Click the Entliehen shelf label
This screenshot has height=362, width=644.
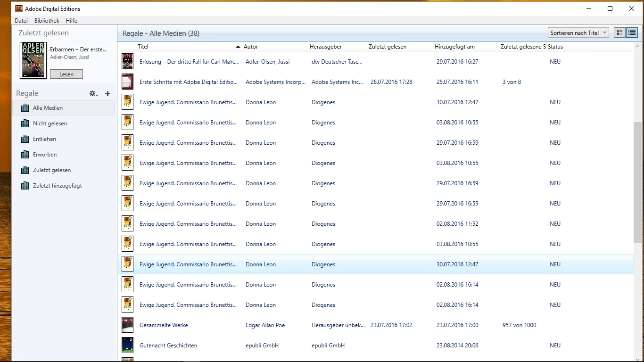tap(44, 139)
